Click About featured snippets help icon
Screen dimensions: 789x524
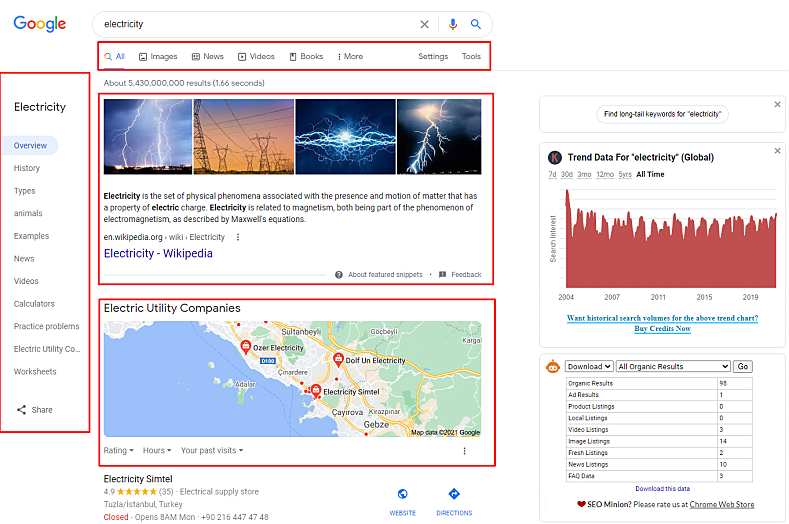(339, 275)
